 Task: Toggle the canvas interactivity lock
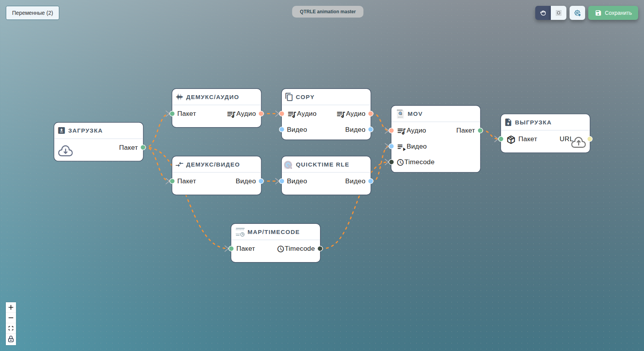11,339
